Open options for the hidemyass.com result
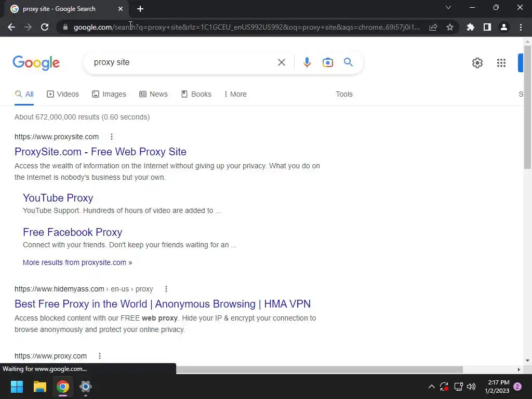Image resolution: width=532 pixels, height=399 pixels. coord(166,289)
